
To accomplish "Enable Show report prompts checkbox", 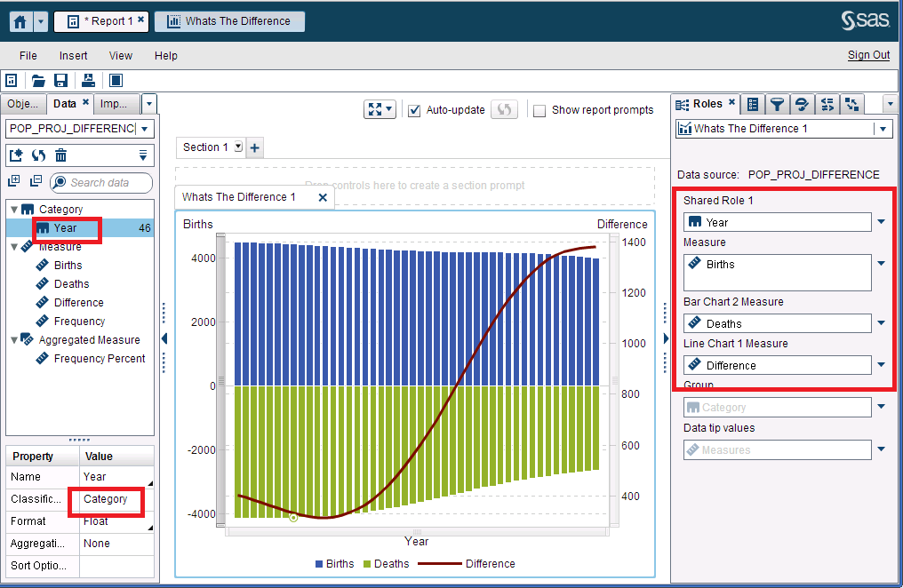I will click(539, 111).
